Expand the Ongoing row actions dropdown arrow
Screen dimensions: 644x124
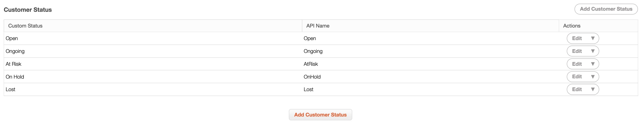coord(593,51)
